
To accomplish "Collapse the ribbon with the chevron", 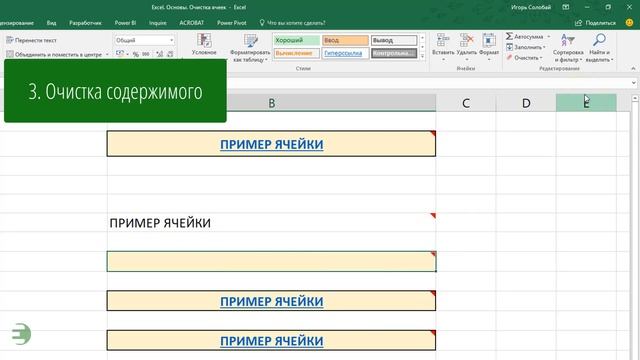I will click(633, 69).
